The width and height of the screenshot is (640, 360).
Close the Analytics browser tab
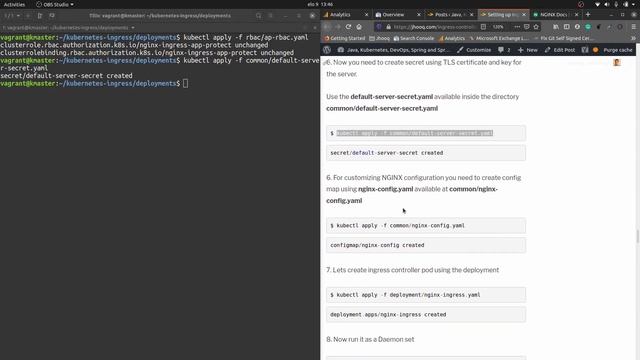[x=366, y=14]
